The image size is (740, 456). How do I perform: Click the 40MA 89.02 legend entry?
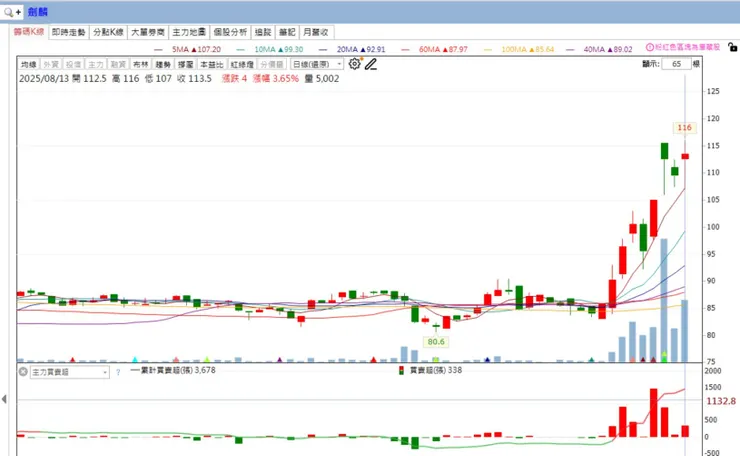pyautogui.click(x=608, y=49)
